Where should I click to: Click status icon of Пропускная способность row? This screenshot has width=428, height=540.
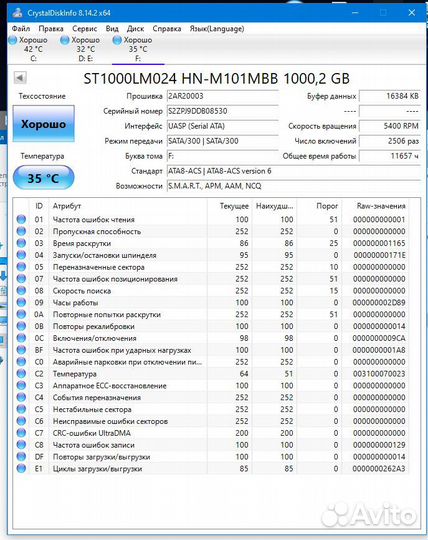(x=21, y=231)
